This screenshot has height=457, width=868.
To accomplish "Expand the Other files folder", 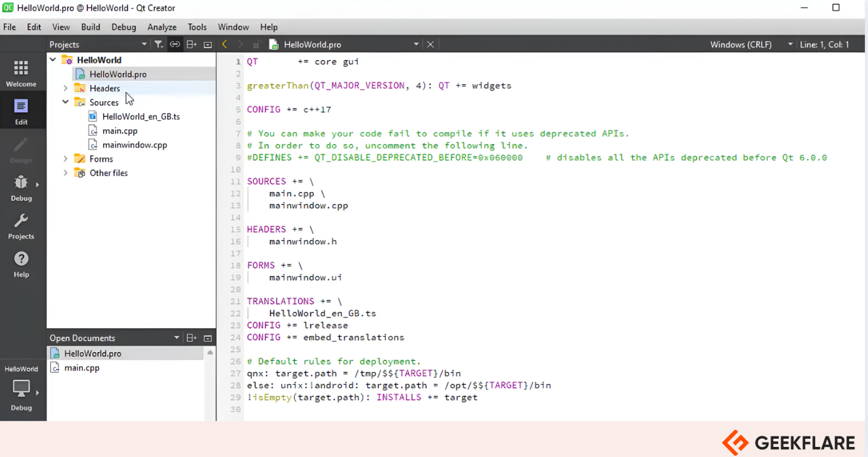I will [x=65, y=173].
